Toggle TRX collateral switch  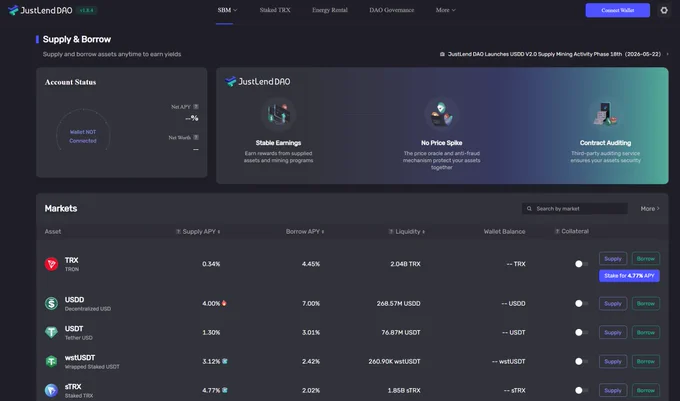click(581, 264)
